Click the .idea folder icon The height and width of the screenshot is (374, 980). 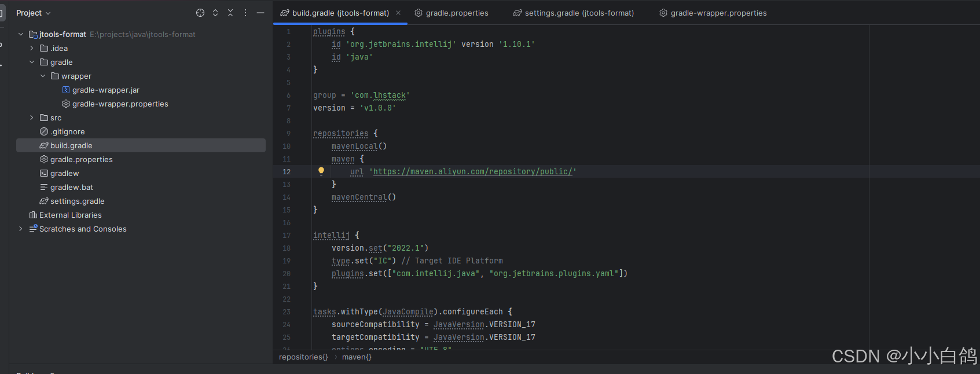(x=44, y=48)
